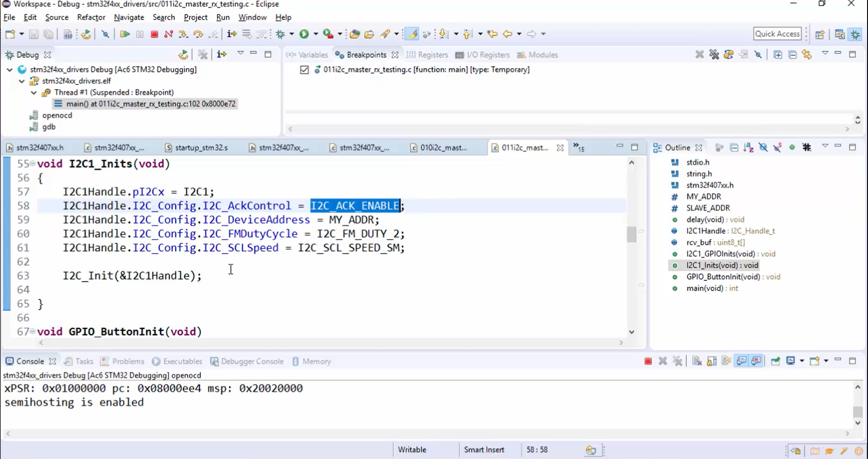Click the green Run button icon
The height and width of the screenshot is (459, 868).
304,34
